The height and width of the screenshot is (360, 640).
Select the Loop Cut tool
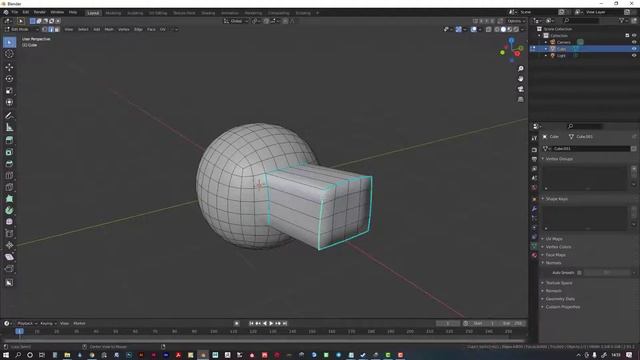[9, 176]
